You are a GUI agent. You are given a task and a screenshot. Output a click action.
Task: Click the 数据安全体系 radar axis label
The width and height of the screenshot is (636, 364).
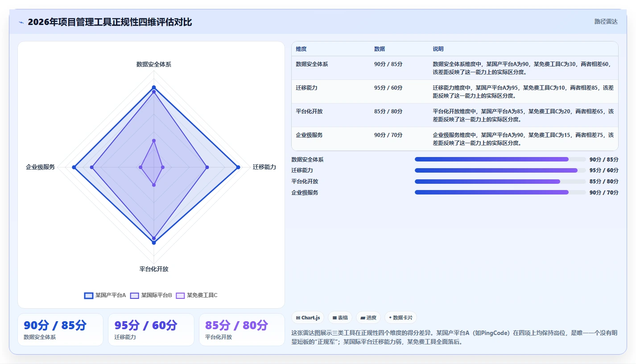[x=154, y=64]
